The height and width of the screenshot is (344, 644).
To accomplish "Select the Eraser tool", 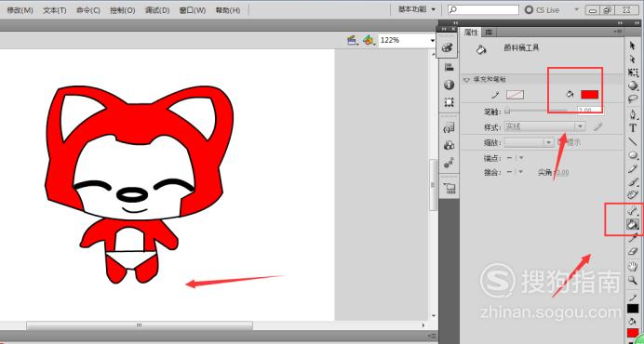I will 633,251.
